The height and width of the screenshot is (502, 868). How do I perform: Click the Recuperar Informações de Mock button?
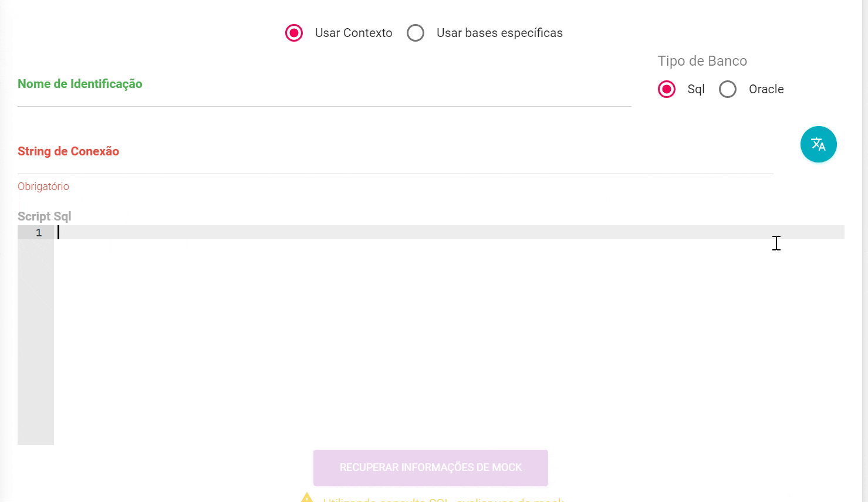pyautogui.click(x=430, y=467)
